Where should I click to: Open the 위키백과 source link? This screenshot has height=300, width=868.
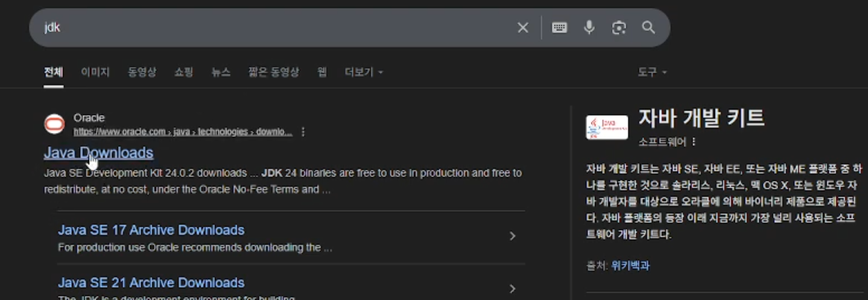(630, 267)
